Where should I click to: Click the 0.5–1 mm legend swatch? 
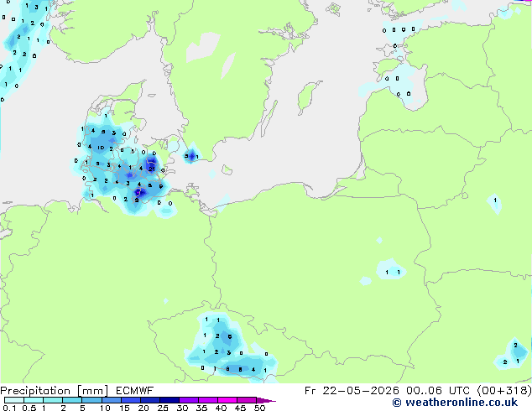tap(34, 400)
